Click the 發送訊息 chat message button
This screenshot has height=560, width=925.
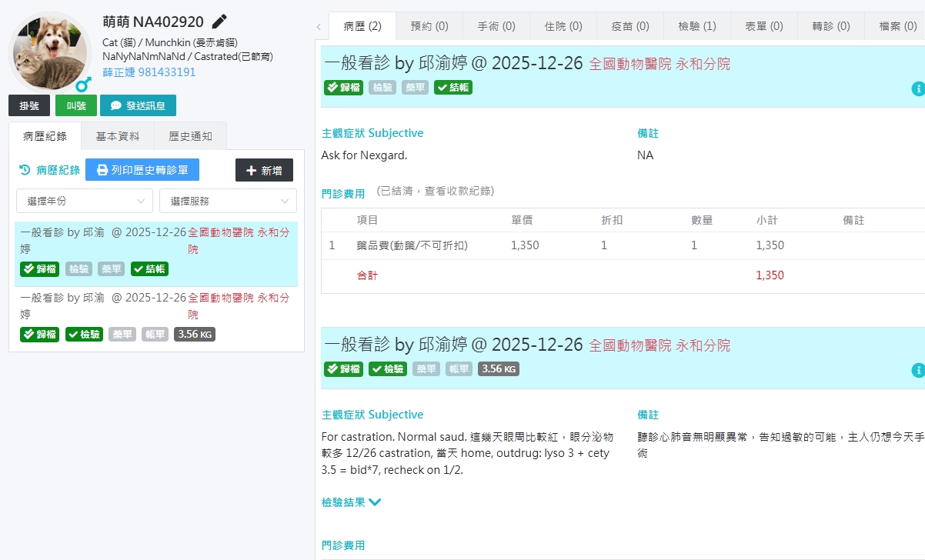click(138, 105)
